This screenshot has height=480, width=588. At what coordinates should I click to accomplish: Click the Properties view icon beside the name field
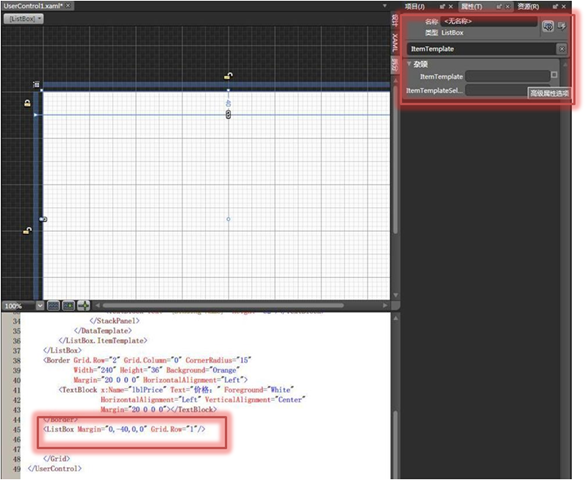(548, 26)
